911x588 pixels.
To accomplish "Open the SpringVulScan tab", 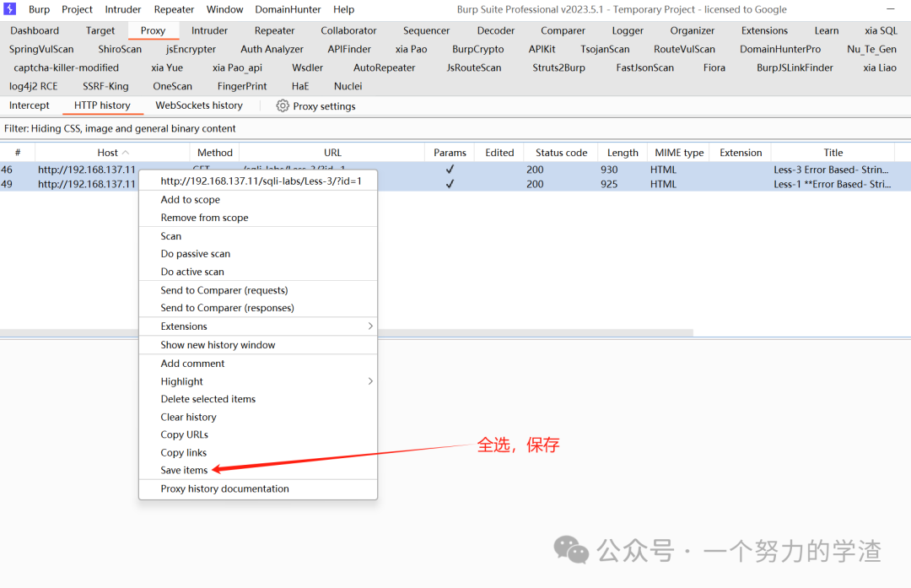I will pyautogui.click(x=41, y=50).
